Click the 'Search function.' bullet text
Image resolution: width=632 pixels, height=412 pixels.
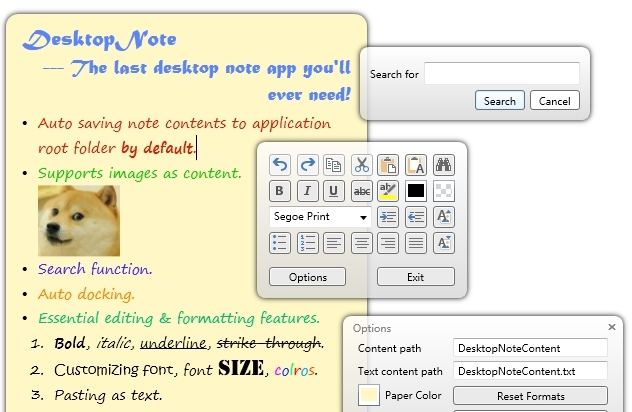coord(95,269)
